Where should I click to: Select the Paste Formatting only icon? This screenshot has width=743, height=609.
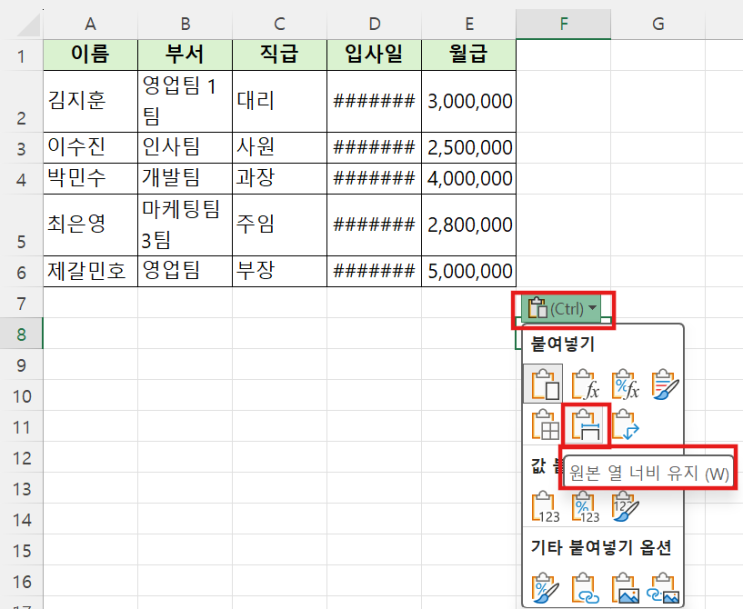[x=545, y=588]
